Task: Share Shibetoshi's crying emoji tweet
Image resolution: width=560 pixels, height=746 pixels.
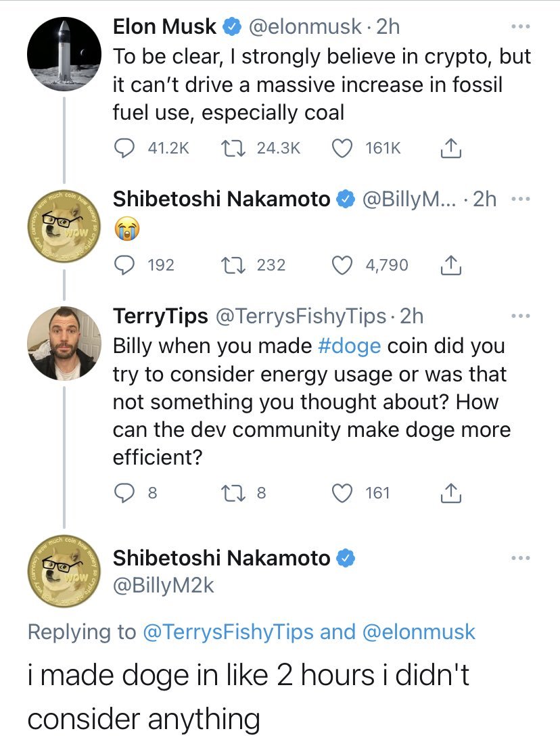Action: [451, 265]
